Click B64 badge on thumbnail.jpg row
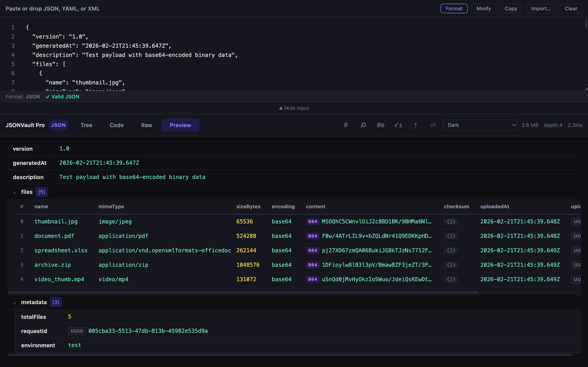 click(312, 221)
